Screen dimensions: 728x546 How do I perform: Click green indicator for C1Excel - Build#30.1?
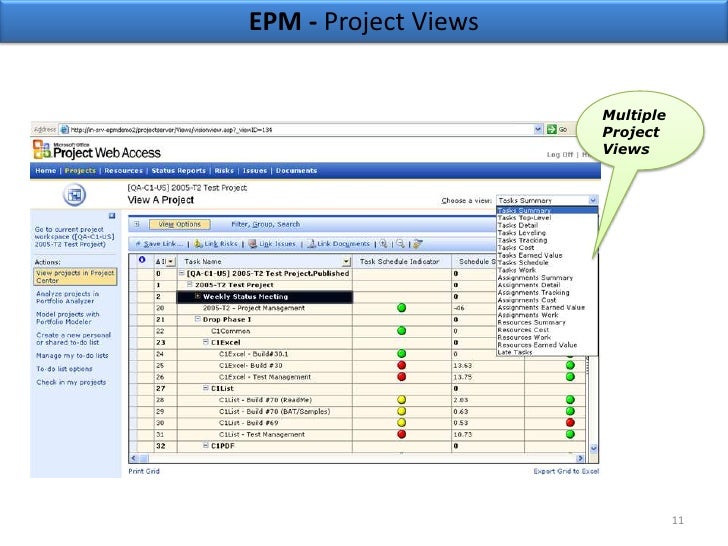pos(402,354)
